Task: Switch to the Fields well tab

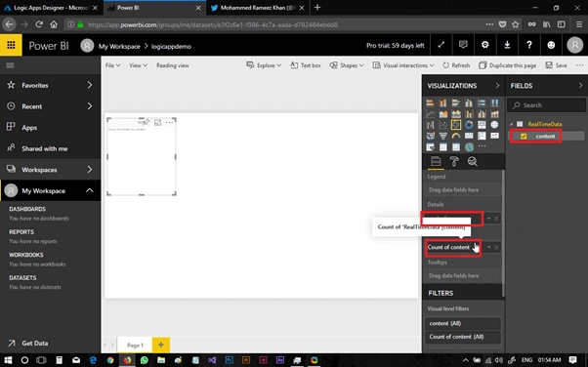Action: 436,161
